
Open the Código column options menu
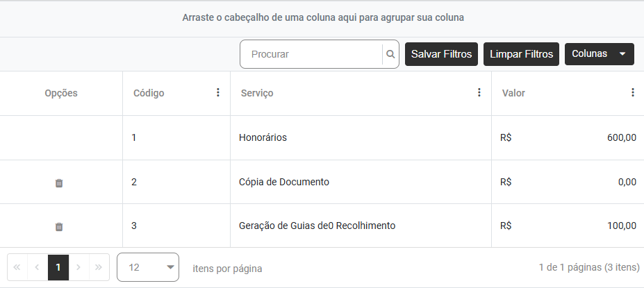[218, 93]
